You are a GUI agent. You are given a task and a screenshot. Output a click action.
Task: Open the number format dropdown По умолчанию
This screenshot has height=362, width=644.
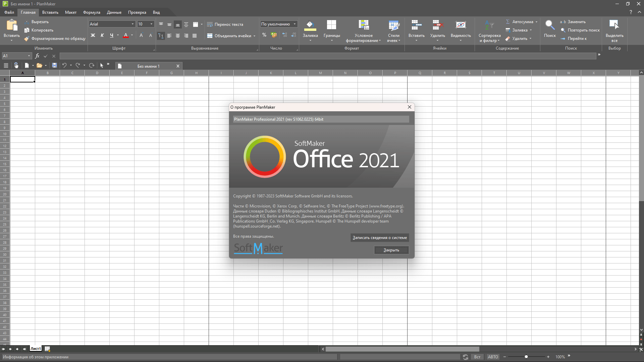click(294, 24)
